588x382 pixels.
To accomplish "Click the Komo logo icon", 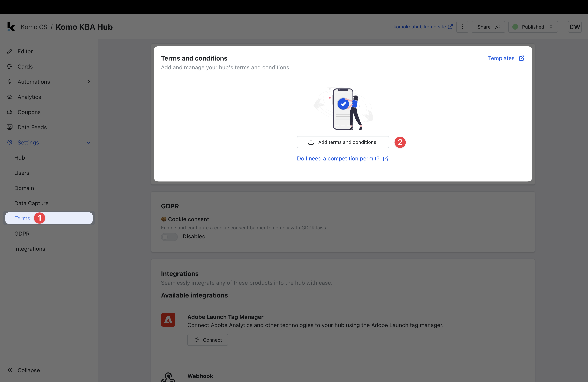I will pyautogui.click(x=11, y=27).
